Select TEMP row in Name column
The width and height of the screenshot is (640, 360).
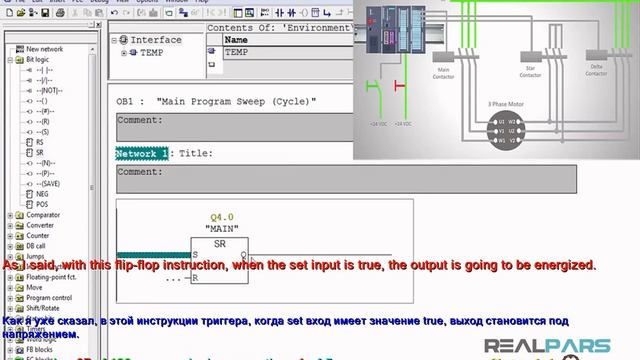288,52
